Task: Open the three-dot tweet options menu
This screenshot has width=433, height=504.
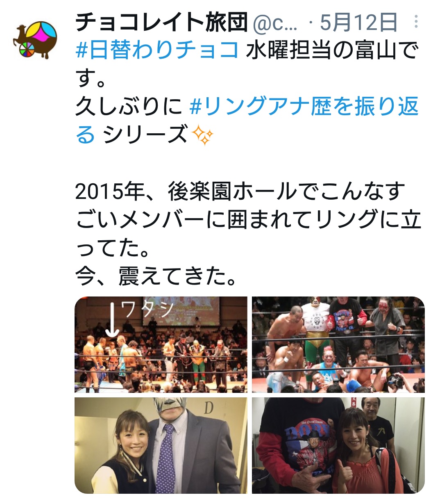Action: (x=416, y=23)
